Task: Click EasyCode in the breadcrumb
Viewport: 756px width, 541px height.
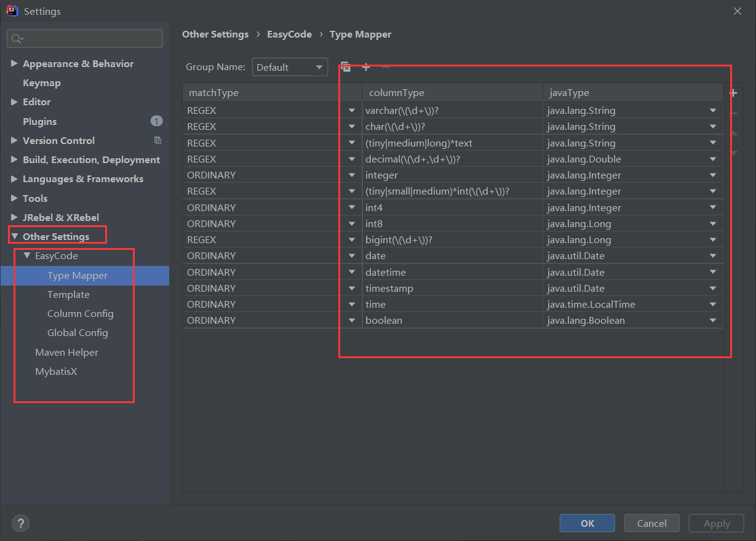Action: point(289,34)
